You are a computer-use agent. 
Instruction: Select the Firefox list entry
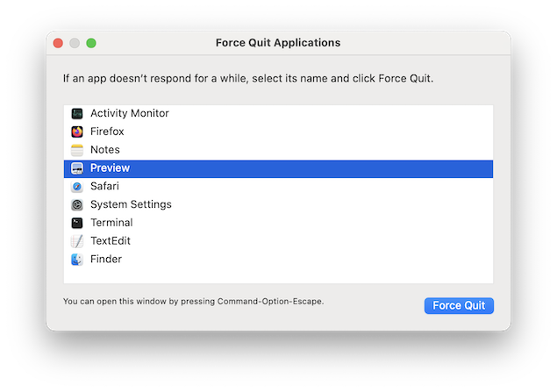(x=107, y=132)
